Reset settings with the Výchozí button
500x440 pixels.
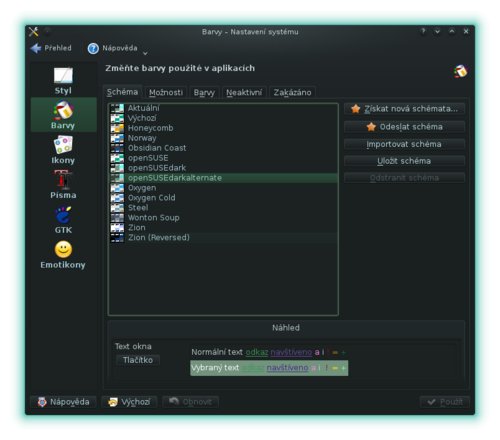pos(130,402)
